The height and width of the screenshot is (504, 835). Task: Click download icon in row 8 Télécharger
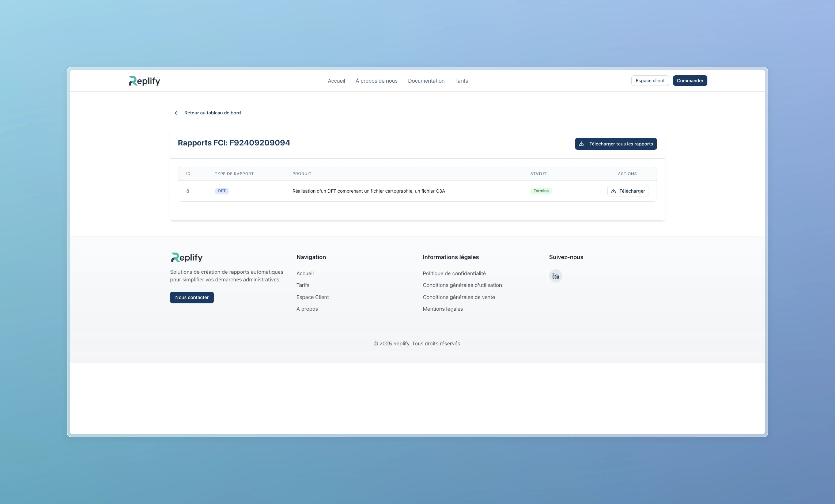point(613,191)
